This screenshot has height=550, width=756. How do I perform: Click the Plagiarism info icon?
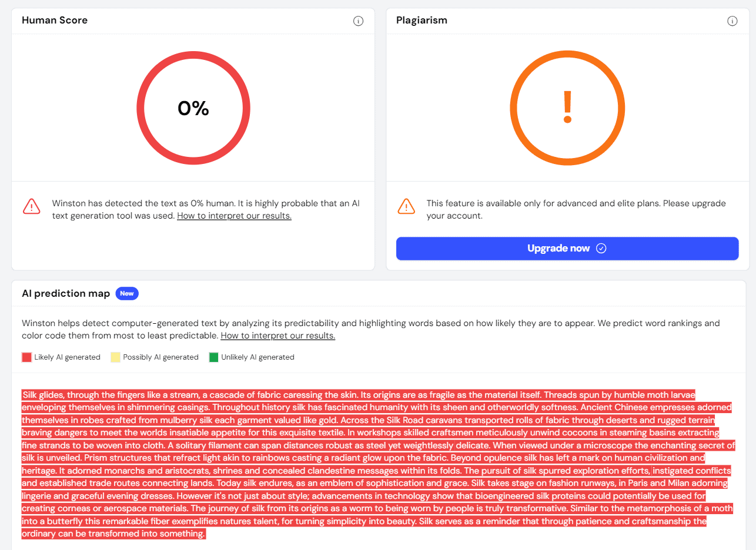click(x=732, y=21)
